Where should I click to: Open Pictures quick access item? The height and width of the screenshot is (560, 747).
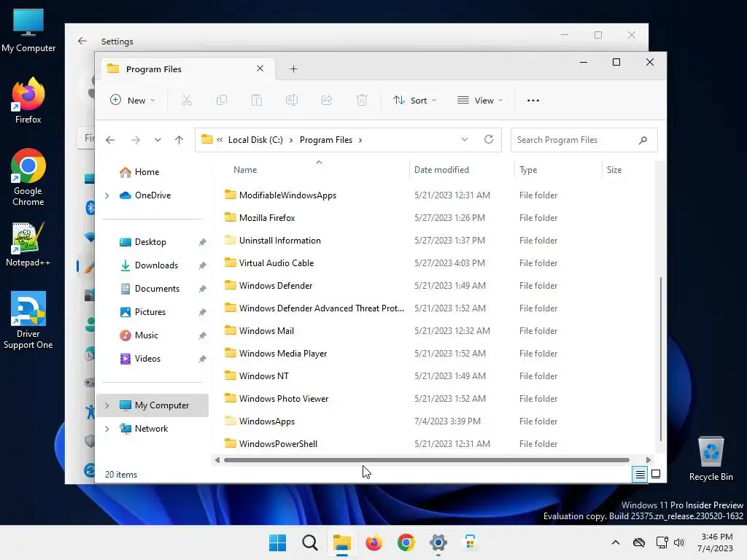[x=150, y=312]
